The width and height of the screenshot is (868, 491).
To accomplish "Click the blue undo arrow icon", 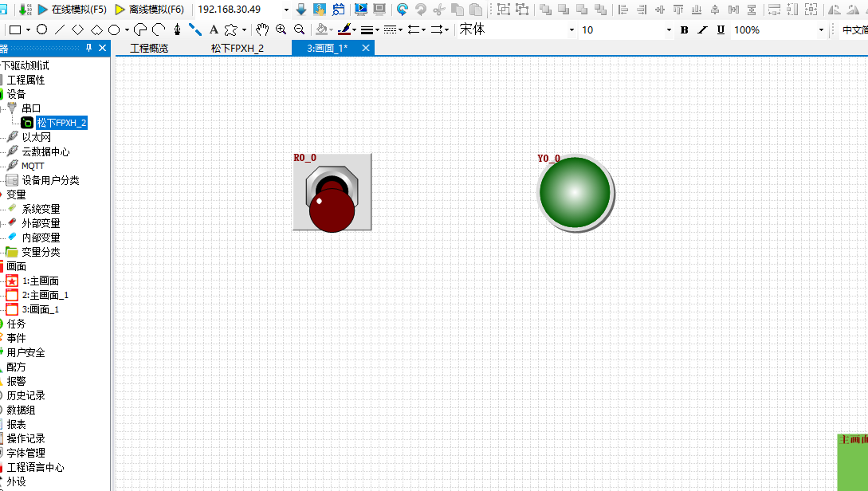I will 403,10.
